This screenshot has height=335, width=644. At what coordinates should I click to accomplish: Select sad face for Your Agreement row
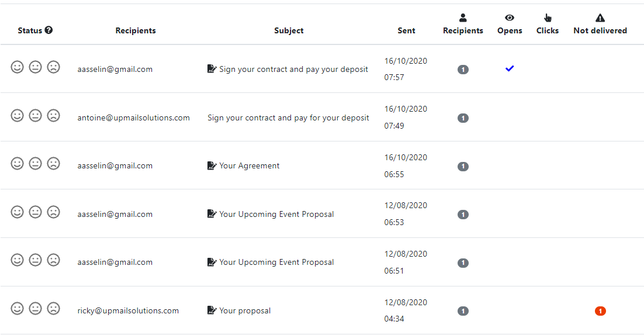click(53, 164)
